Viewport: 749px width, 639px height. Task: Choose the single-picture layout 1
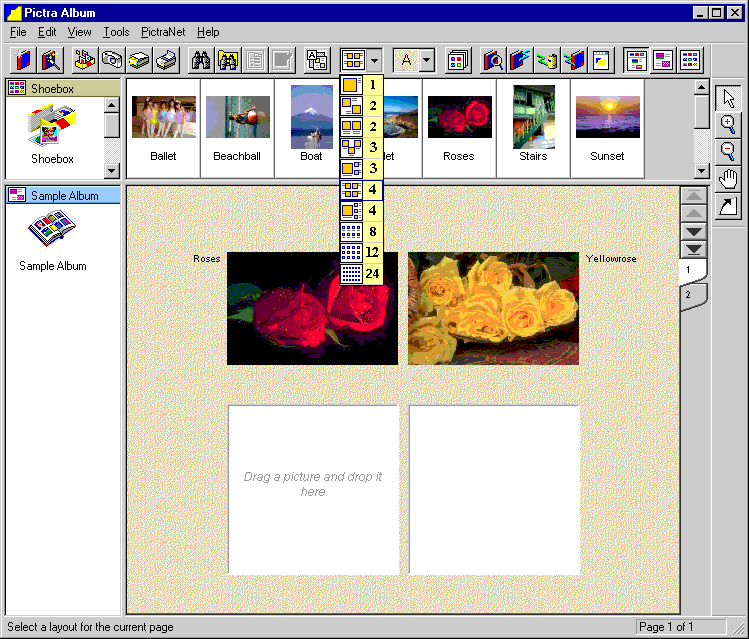pyautogui.click(x=361, y=85)
